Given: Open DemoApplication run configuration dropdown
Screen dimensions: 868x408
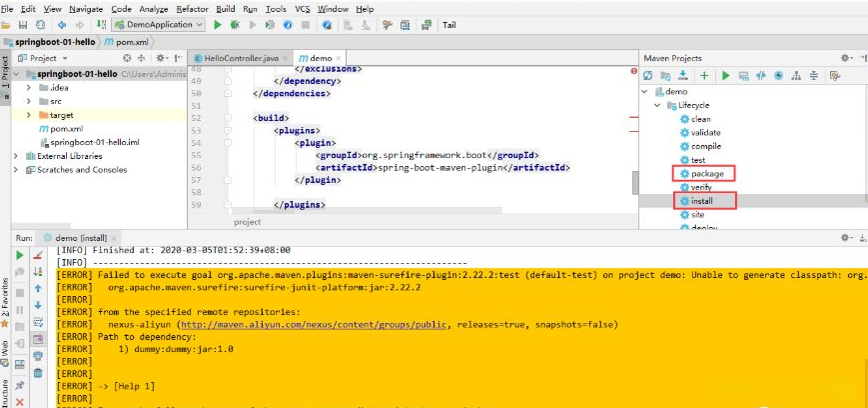Looking at the screenshot, I should point(159,24).
